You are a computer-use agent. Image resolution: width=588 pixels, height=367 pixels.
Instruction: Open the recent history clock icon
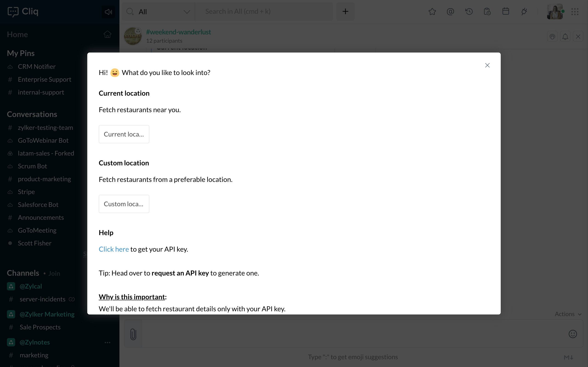469,11
